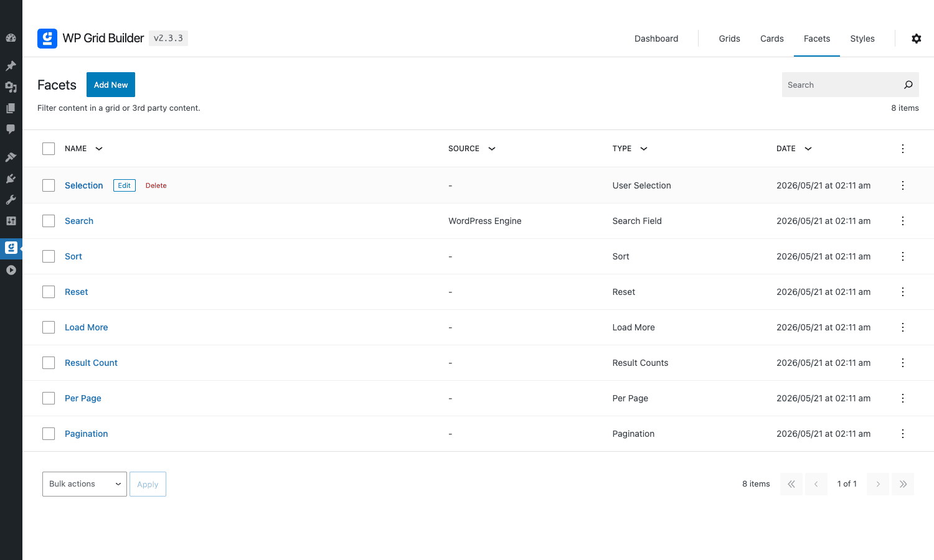
Task: Open Settings sliders icon in sidebar
Action: point(11,221)
